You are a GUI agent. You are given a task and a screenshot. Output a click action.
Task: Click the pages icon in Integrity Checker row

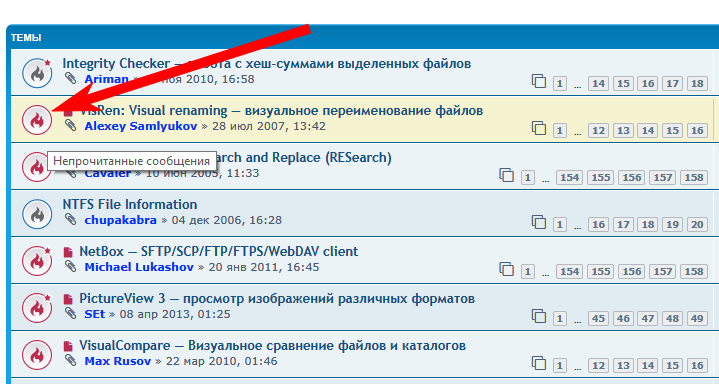(x=539, y=81)
